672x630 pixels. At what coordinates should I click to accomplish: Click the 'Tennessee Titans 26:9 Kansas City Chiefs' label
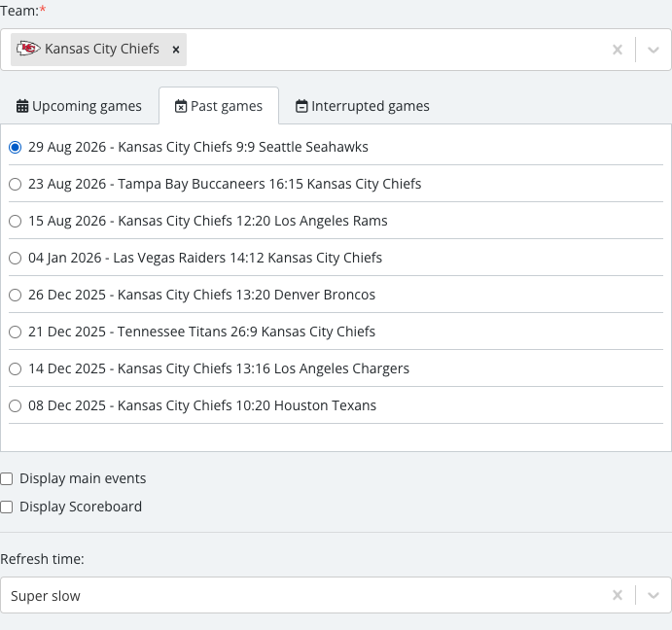[x=246, y=332]
